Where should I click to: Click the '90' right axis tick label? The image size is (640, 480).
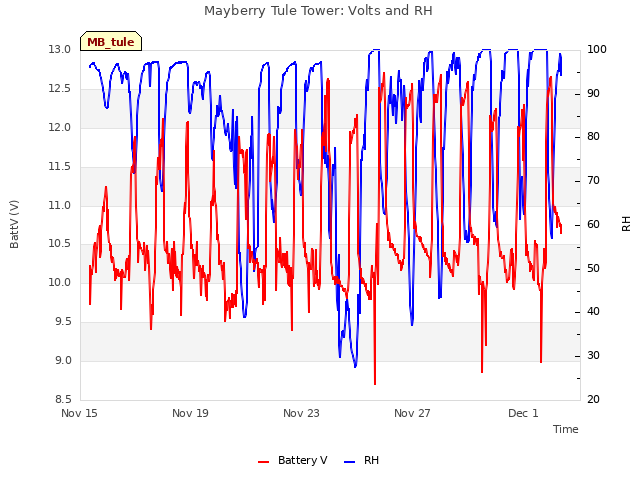pos(593,93)
